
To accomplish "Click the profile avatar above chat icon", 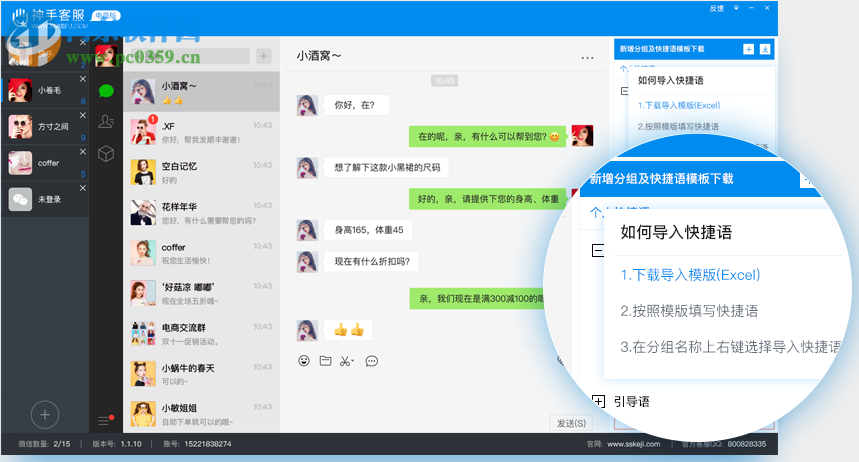I will (x=106, y=56).
